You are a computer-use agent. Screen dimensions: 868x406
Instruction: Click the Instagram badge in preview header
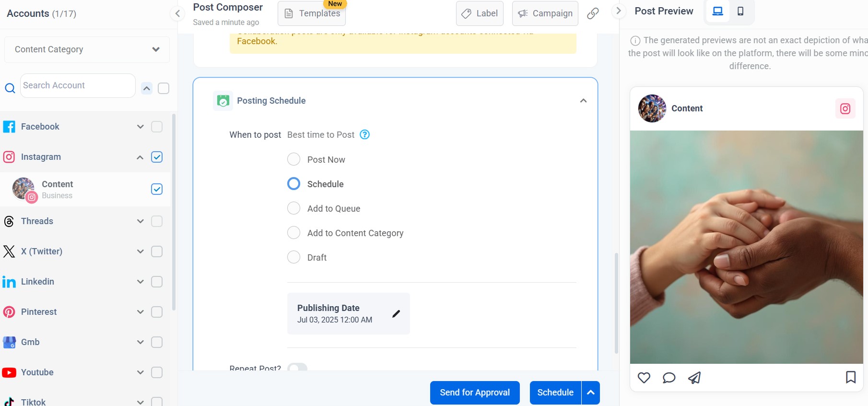coord(845,108)
